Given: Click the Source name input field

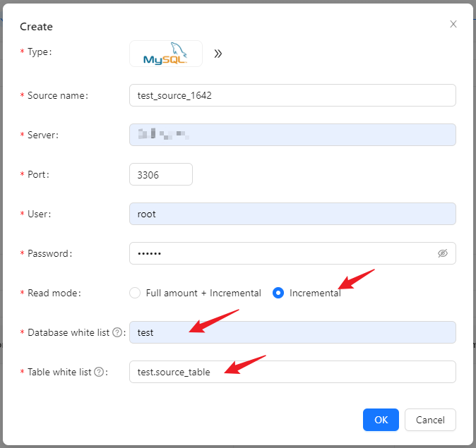Looking at the screenshot, I should (x=292, y=95).
